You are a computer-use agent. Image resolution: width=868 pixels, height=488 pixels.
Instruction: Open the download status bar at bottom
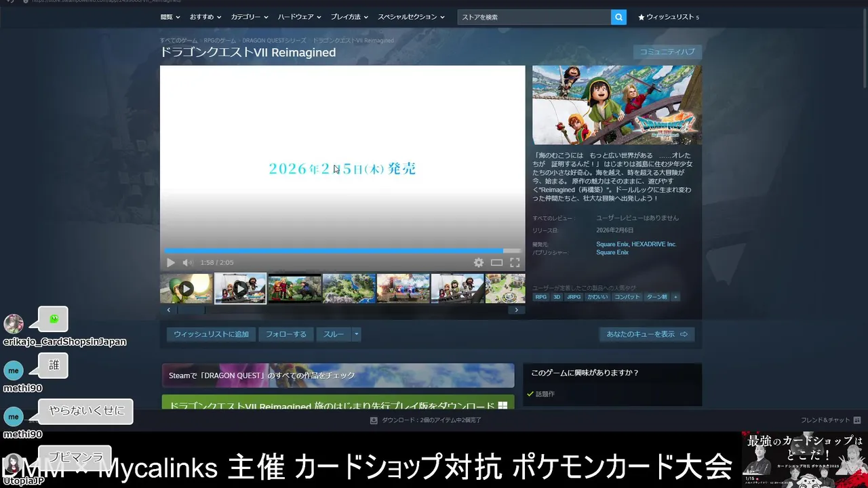(x=426, y=420)
